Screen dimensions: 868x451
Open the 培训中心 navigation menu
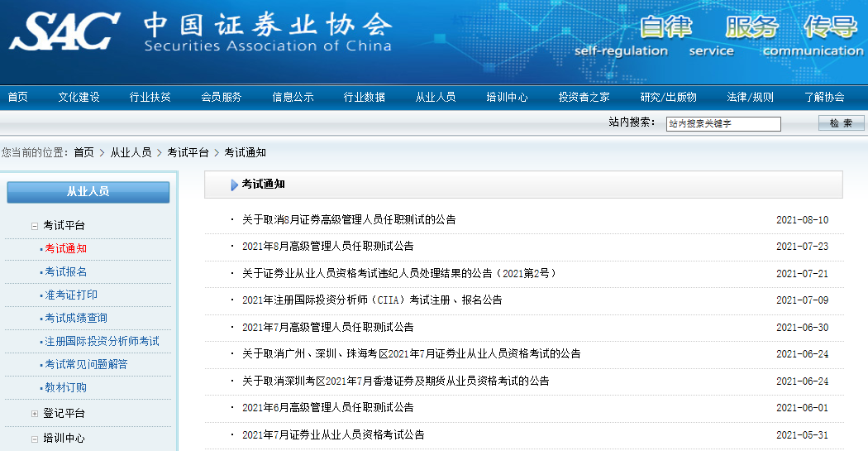pyautogui.click(x=507, y=97)
